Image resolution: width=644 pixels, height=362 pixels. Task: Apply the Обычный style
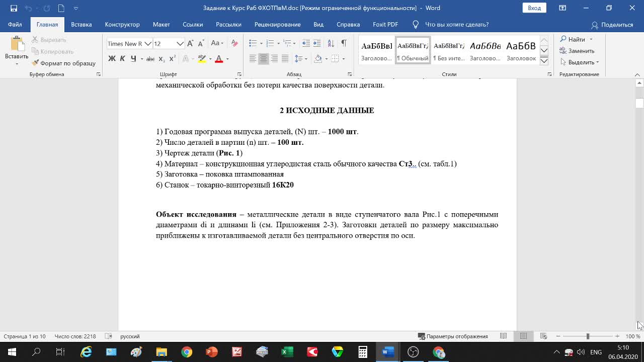(413, 50)
